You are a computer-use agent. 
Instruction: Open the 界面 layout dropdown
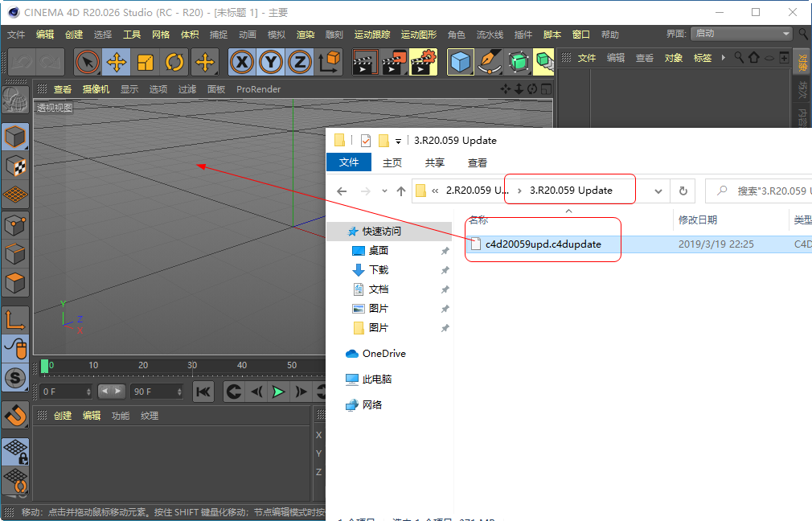coord(741,34)
